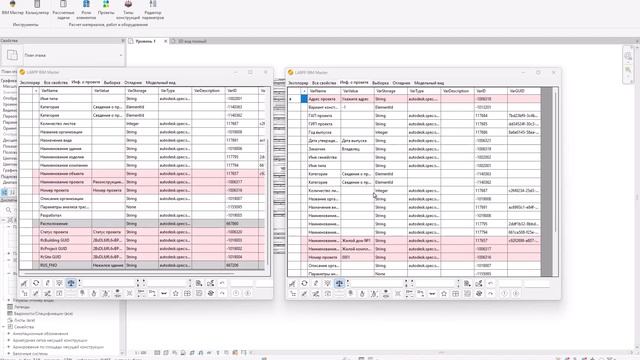Select the gray Расположение row in left window
Viewport: 640px width, 360px height.
tap(149, 224)
